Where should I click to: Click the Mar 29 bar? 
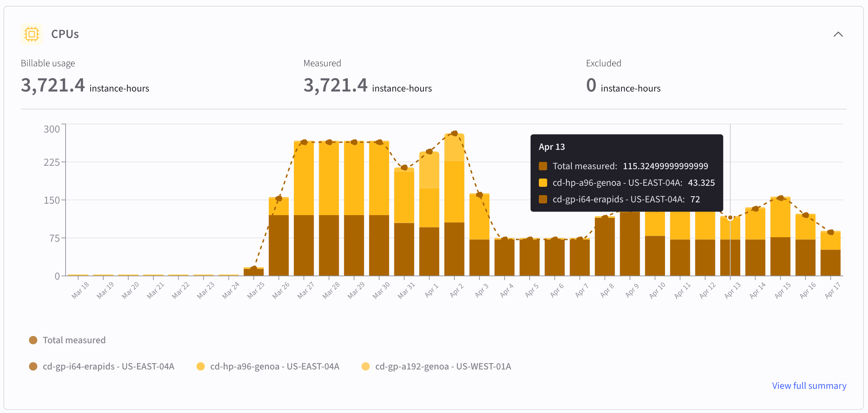[354, 208]
